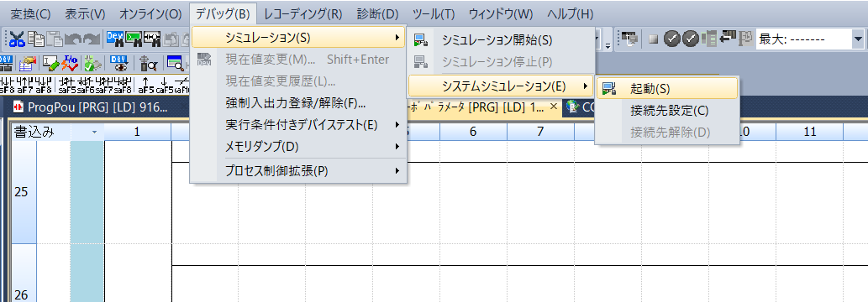Open the ウィンドウ(W) menu

[501, 13]
